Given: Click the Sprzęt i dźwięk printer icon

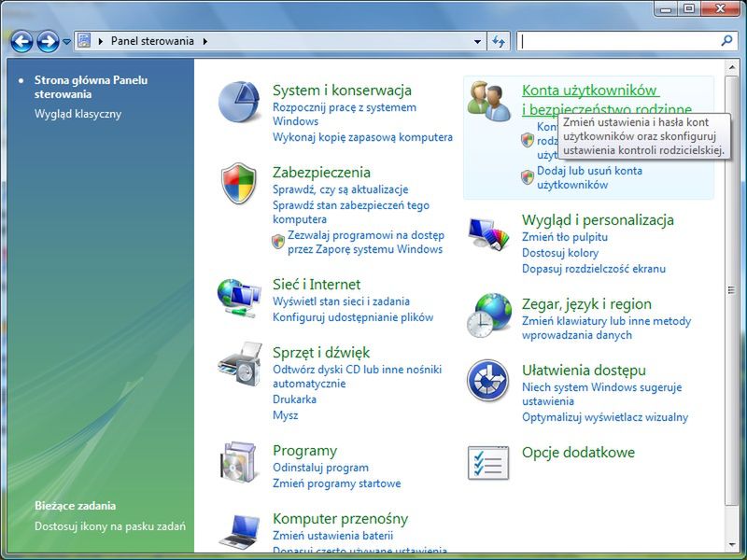Looking at the screenshot, I should [x=240, y=364].
